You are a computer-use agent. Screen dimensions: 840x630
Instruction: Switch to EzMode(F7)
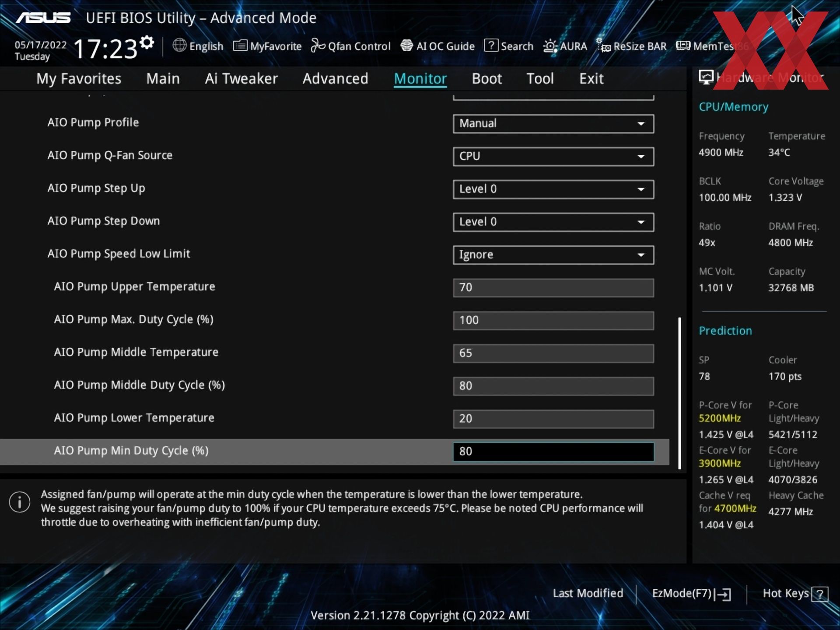click(x=691, y=594)
